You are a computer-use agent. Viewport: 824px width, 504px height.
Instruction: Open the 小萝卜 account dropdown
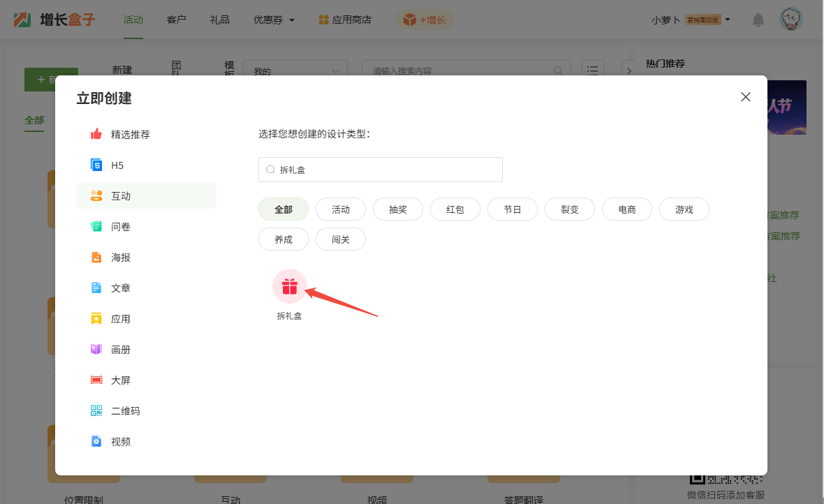tap(690, 20)
